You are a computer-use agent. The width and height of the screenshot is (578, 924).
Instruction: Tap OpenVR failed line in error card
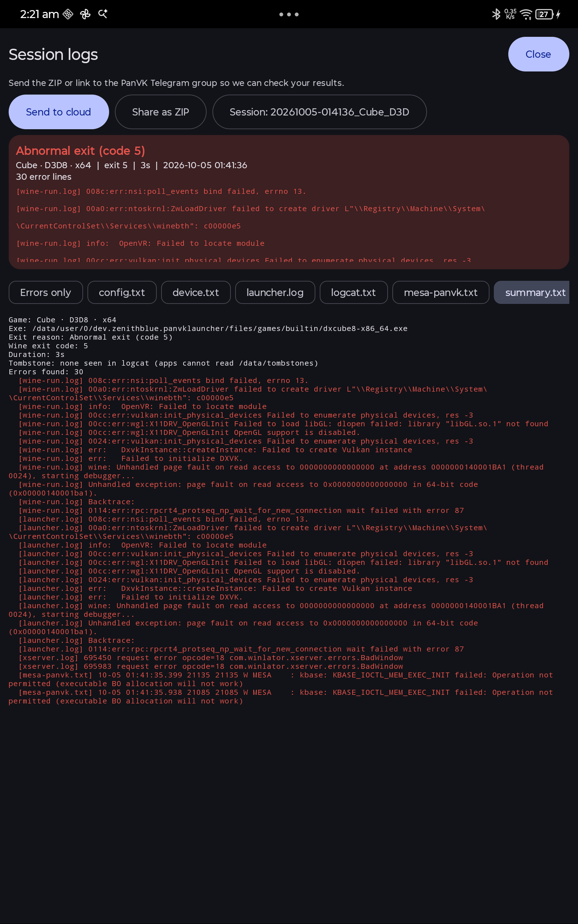point(140,243)
